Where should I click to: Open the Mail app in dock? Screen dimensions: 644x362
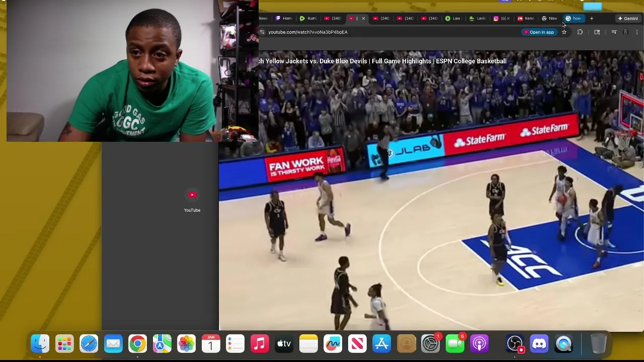(113, 344)
